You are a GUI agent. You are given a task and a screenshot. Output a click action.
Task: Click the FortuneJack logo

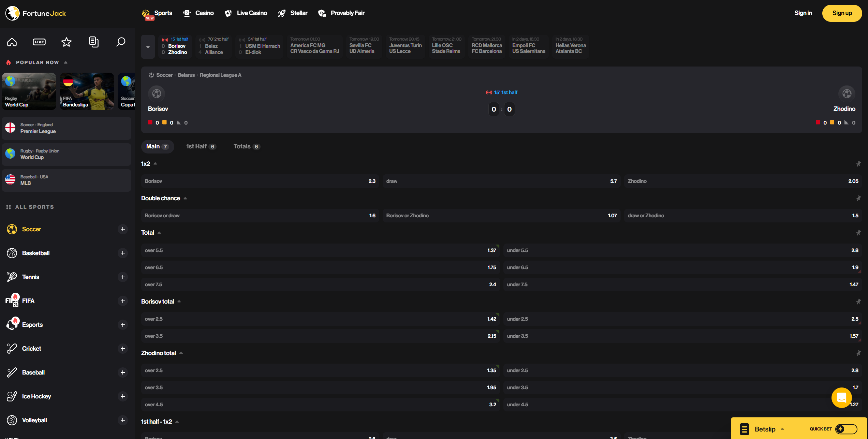[x=35, y=13]
